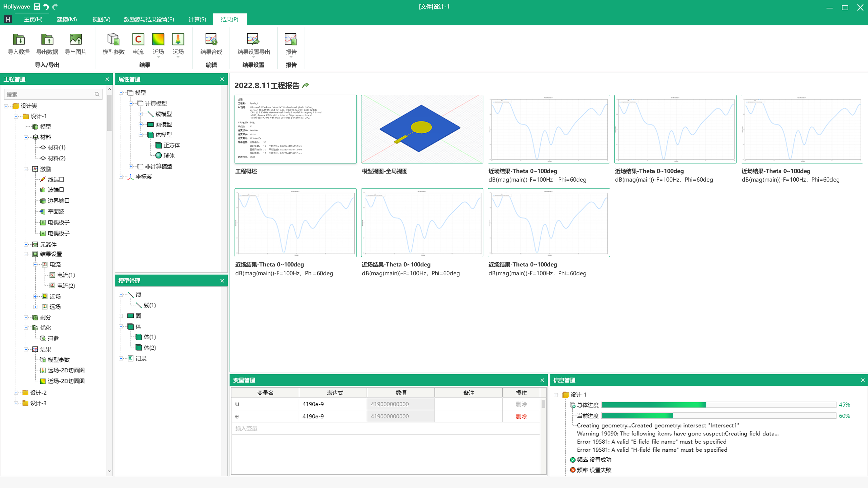Viewport: 868px width, 488px height.
Task: Click share arrow next to report title
Action: tap(306, 85)
